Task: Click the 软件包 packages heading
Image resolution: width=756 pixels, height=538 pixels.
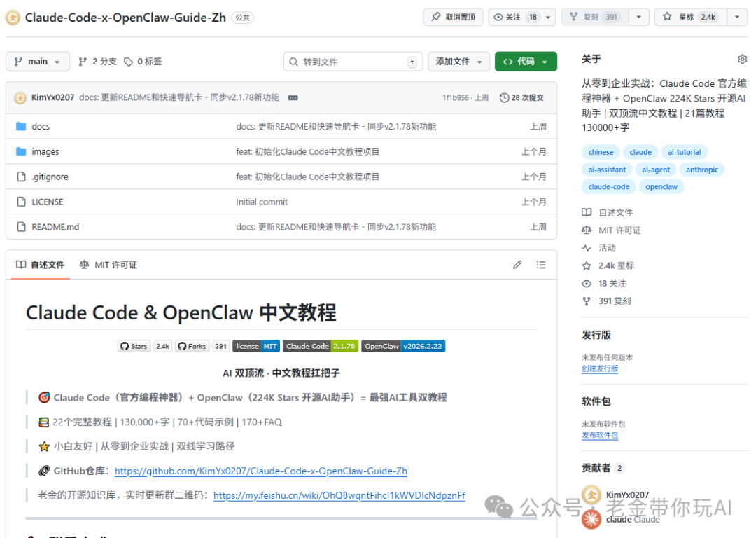Action: pyautogui.click(x=596, y=401)
